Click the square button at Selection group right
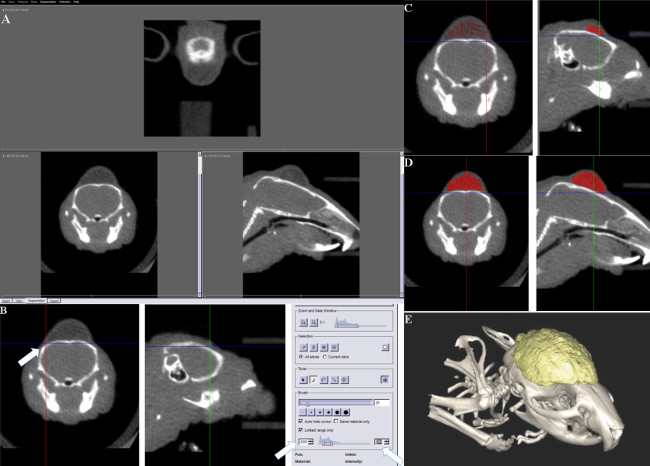Viewport: 650px width, 466px height. (x=385, y=347)
